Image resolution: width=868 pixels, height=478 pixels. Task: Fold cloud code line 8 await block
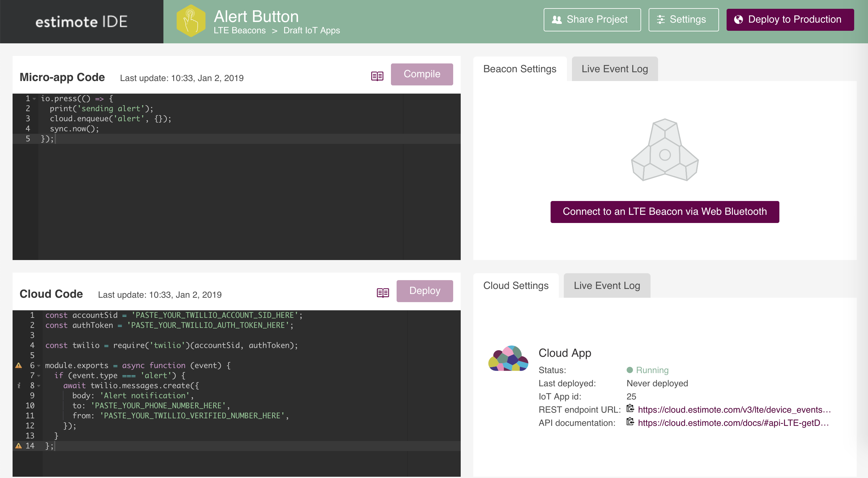[x=39, y=386]
